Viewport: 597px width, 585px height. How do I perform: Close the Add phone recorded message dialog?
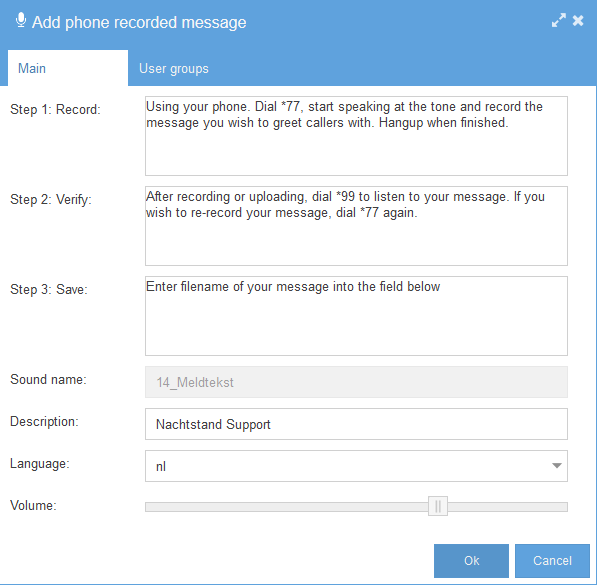click(x=578, y=21)
